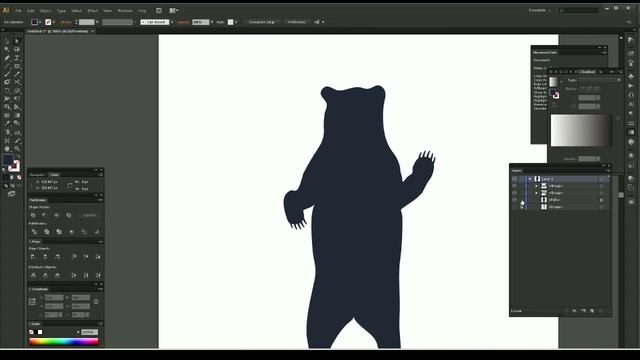This screenshot has width=640, height=360.
Task: Swap fill and stroke arrow in toolbox
Action: tap(18, 156)
